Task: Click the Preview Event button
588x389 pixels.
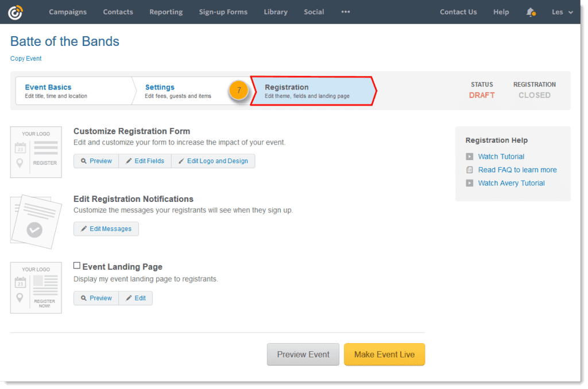Action: coord(303,355)
